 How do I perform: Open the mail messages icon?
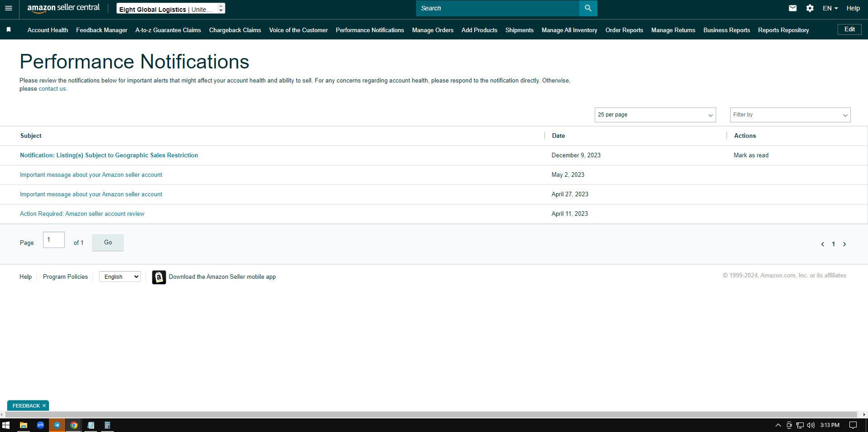pyautogui.click(x=792, y=8)
